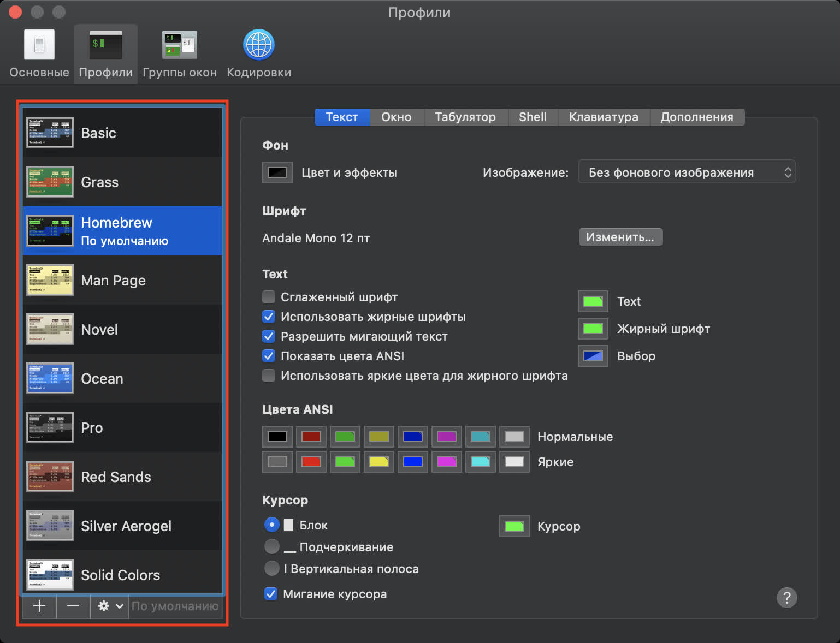This screenshot has height=643, width=840.
Task: Pick the bright green ANSI color
Action: [345, 462]
